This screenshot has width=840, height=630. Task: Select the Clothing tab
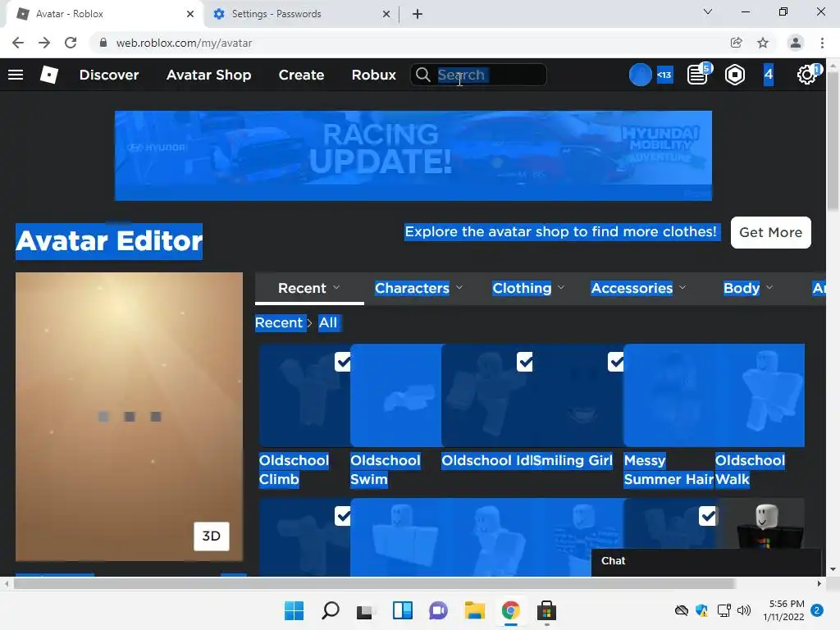pos(522,288)
